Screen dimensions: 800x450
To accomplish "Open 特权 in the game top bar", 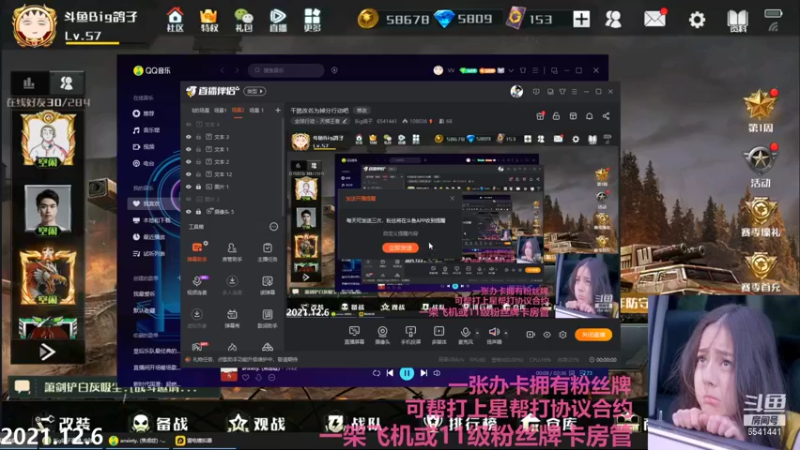I will (209, 19).
